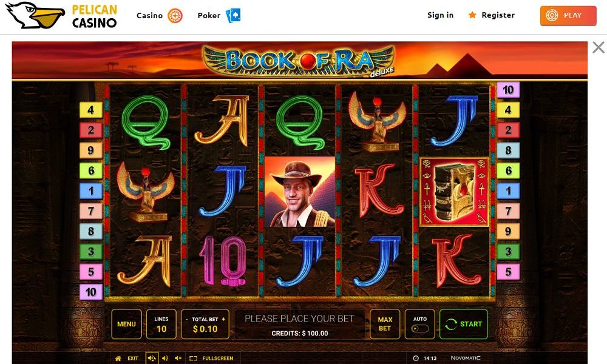Screen dimensions: 607x364
Task: Decrease total bet with the minus sign
Action: [186, 319]
